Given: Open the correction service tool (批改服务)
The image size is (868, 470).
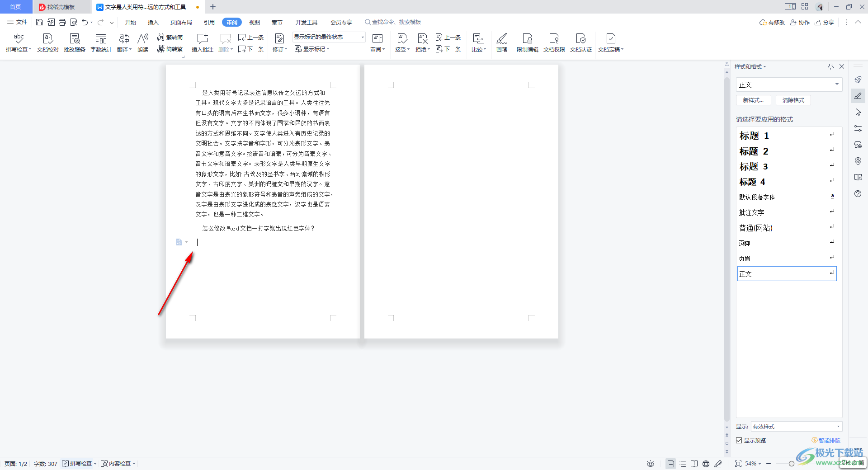Looking at the screenshot, I should pos(75,43).
